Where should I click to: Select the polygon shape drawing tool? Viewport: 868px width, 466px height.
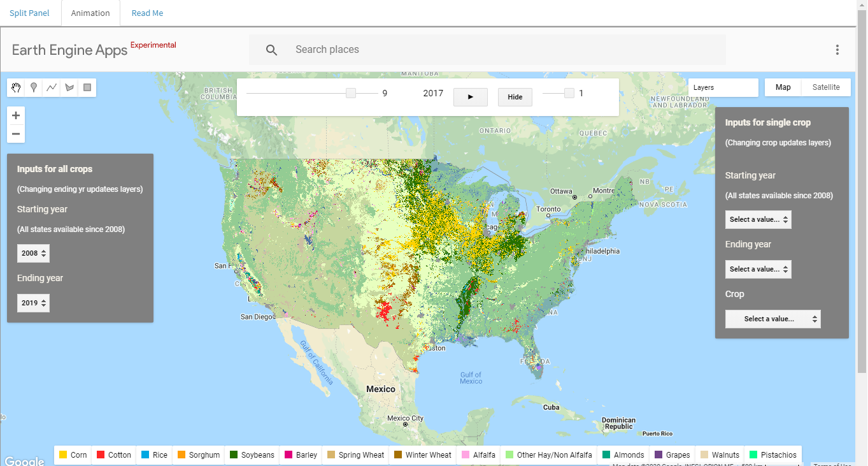click(x=69, y=88)
